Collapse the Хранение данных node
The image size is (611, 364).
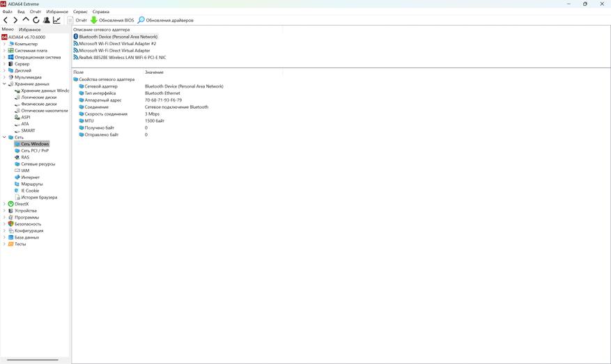click(4, 84)
